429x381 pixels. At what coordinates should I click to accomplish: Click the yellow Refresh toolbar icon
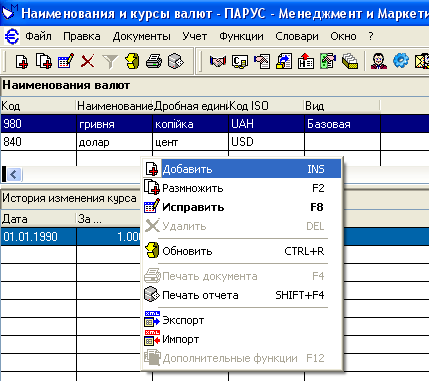pyautogui.click(x=132, y=61)
